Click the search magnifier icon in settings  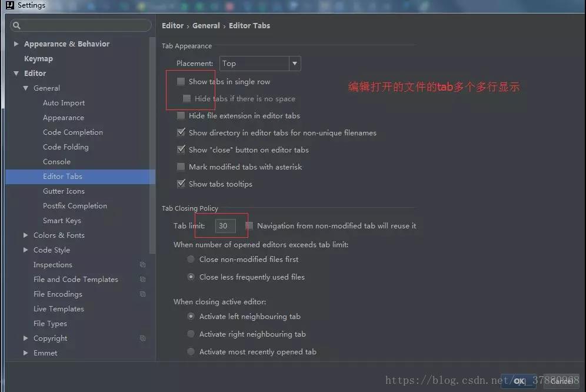[16, 25]
